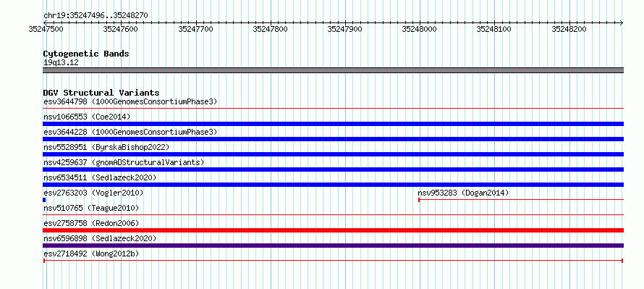Click the small blue esv2763203 feature block

click(x=44, y=200)
